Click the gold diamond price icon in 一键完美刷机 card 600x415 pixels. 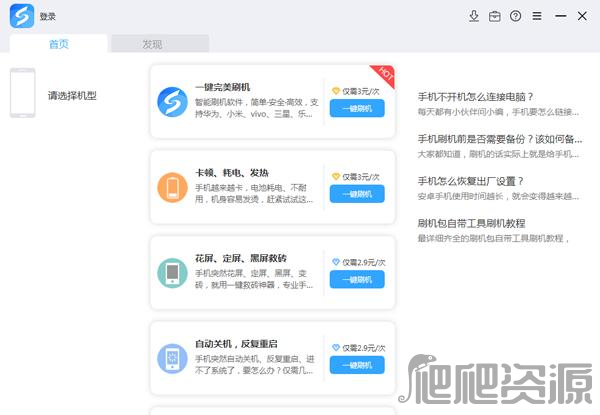[x=336, y=91]
